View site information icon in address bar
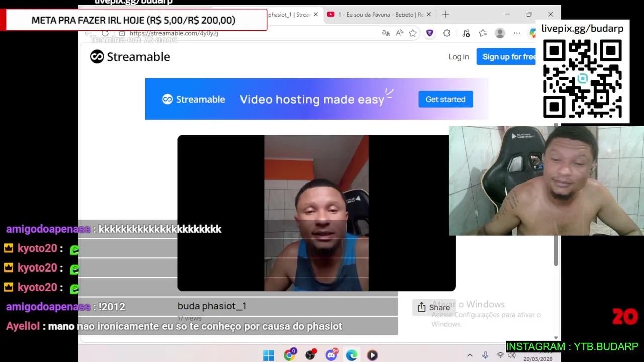The image size is (644, 362). pyautogui.click(x=122, y=33)
